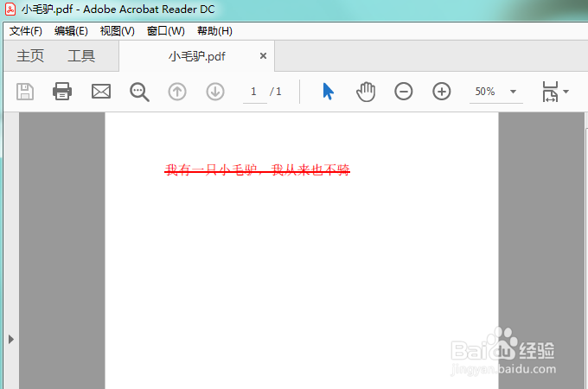Switch to the 主页 tab
The height and width of the screenshot is (389, 588).
pos(30,56)
